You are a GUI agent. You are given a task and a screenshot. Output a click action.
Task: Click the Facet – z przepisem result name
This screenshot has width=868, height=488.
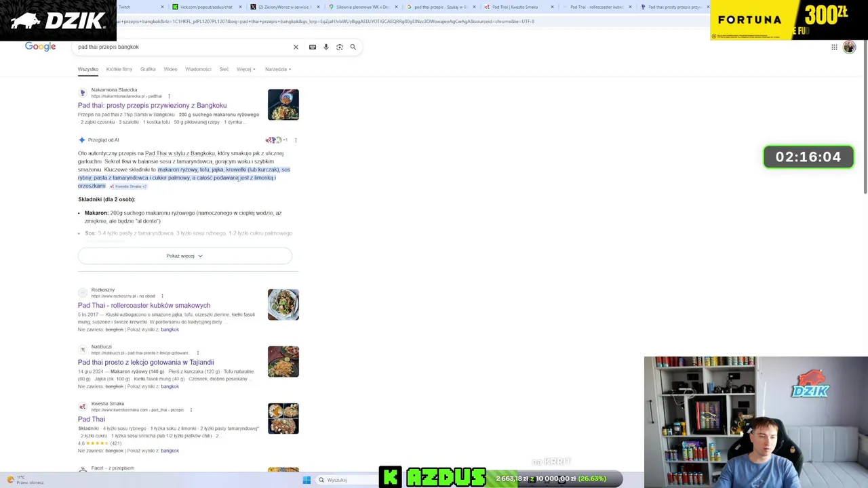tap(113, 468)
